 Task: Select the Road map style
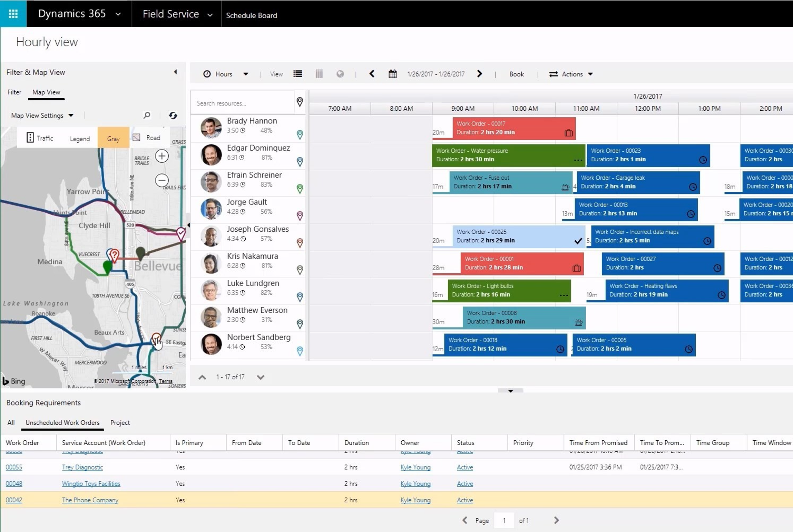coord(147,138)
